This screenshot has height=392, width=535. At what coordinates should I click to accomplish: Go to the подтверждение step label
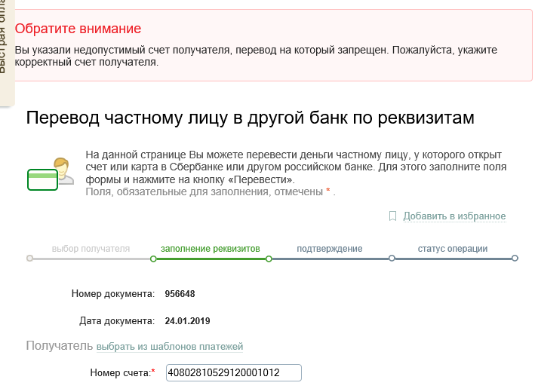[330, 249]
